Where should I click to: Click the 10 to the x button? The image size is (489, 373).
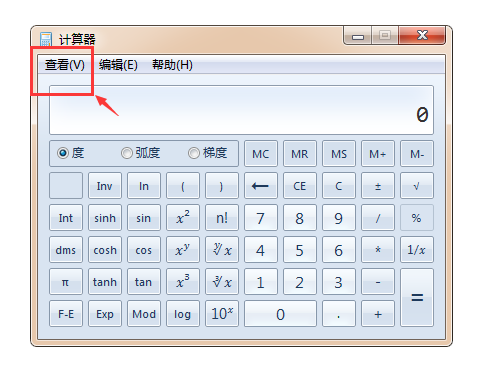click(222, 314)
